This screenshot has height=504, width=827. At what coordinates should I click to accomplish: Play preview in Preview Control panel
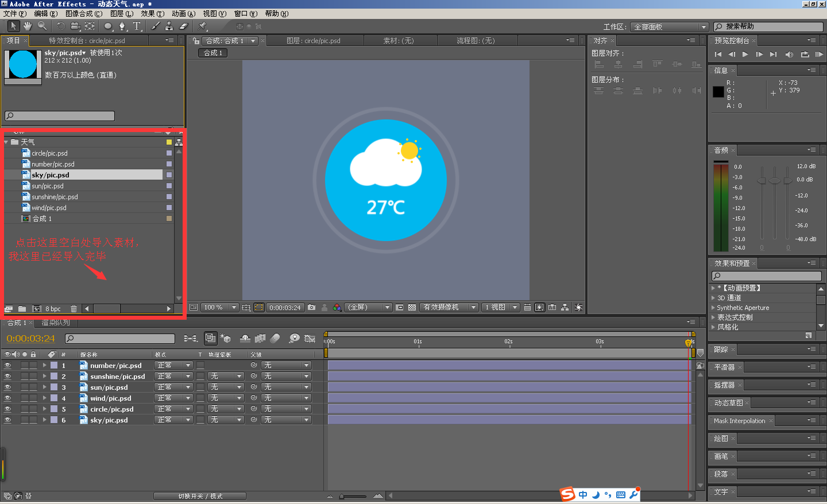(x=745, y=55)
